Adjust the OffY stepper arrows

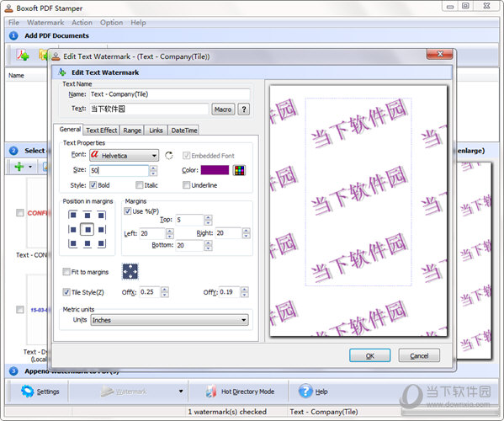245,292
